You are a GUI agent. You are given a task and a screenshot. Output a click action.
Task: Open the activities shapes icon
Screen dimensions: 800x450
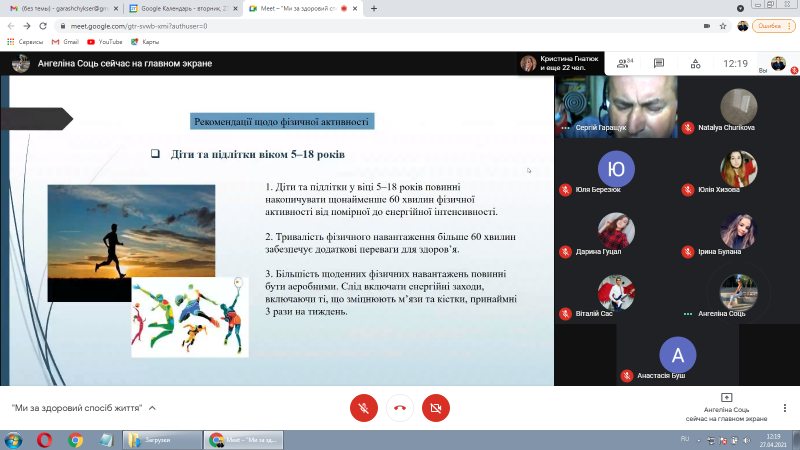tap(695, 64)
